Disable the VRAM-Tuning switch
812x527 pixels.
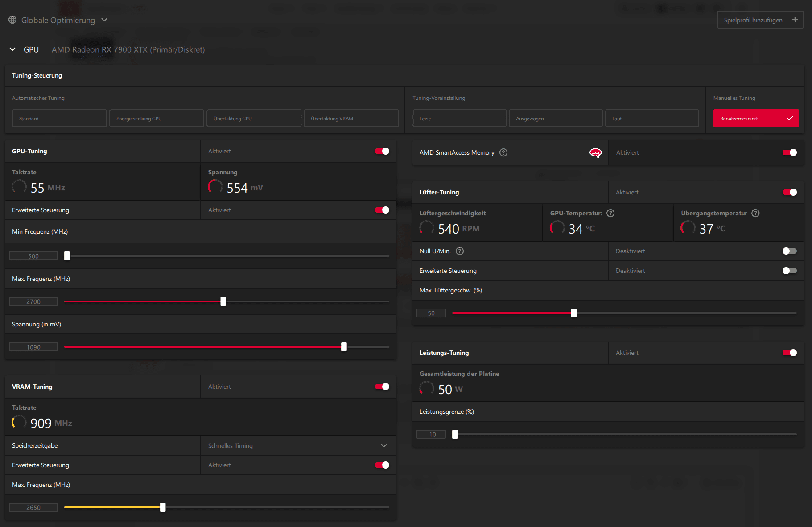click(382, 387)
